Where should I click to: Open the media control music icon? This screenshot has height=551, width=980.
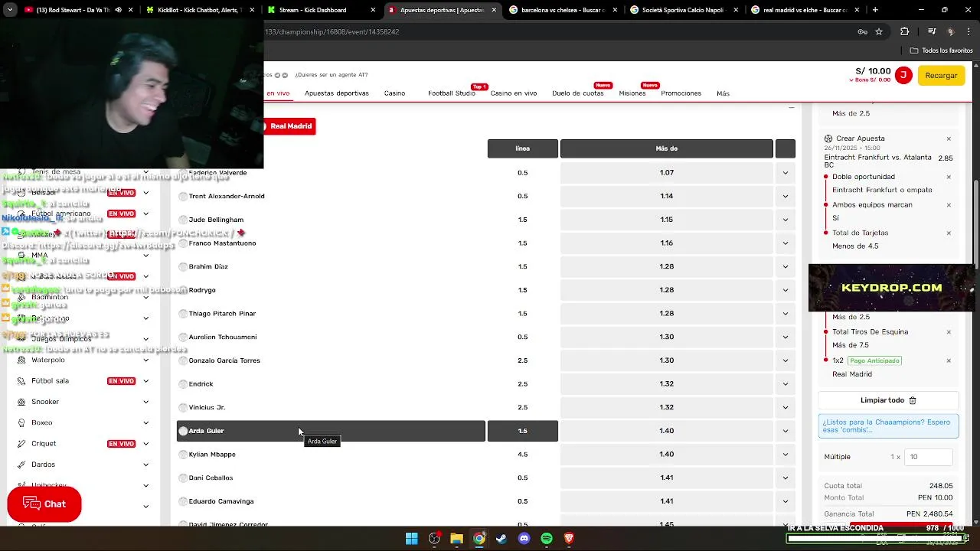[x=932, y=31]
